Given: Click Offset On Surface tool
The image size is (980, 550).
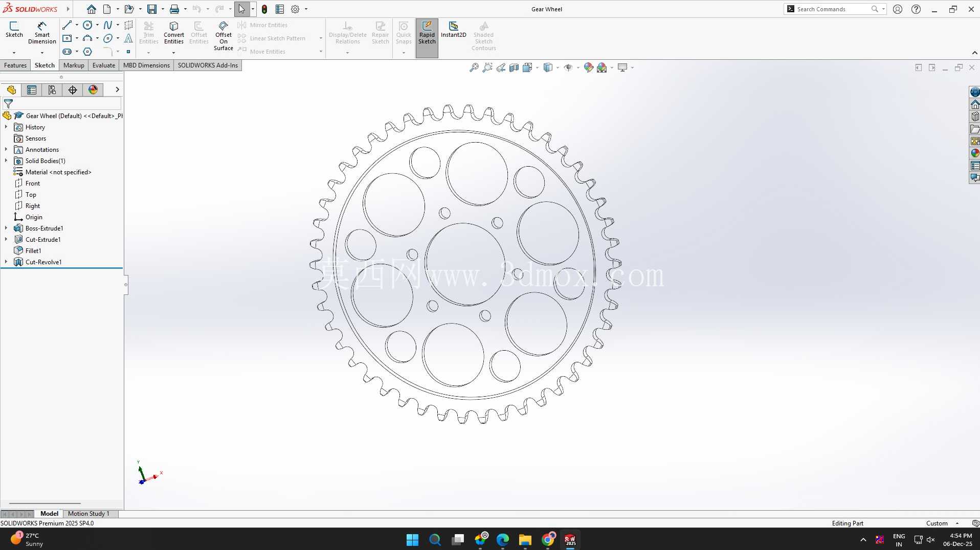Looking at the screenshot, I should pyautogui.click(x=224, y=36).
